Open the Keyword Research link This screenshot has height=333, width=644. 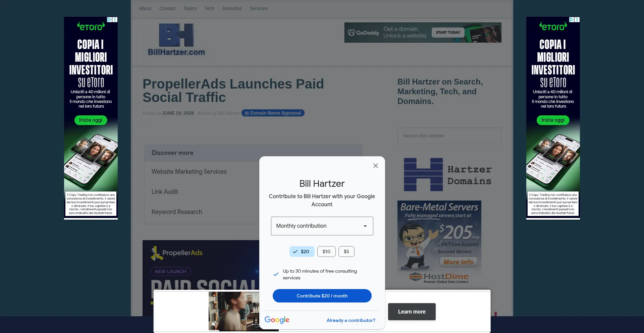click(177, 212)
